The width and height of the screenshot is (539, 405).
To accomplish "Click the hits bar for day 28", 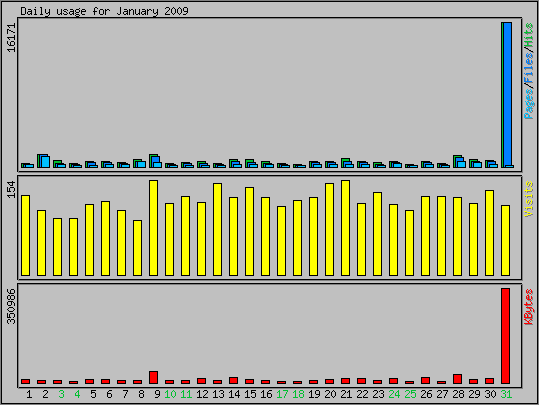I will pos(458,161).
